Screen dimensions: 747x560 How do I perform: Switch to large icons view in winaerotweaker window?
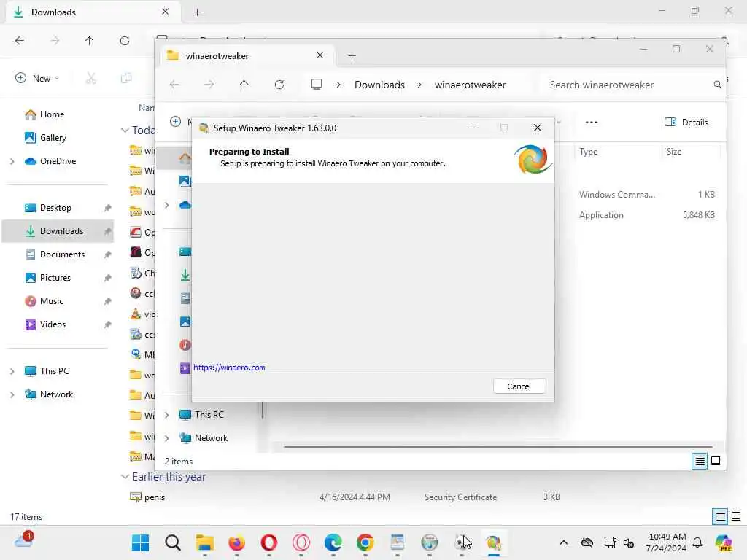pos(716,461)
